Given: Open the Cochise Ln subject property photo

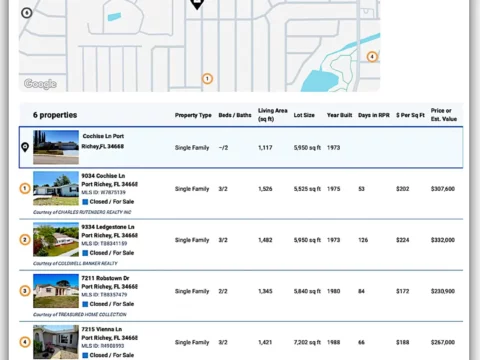Looking at the screenshot, I should click(56, 147).
